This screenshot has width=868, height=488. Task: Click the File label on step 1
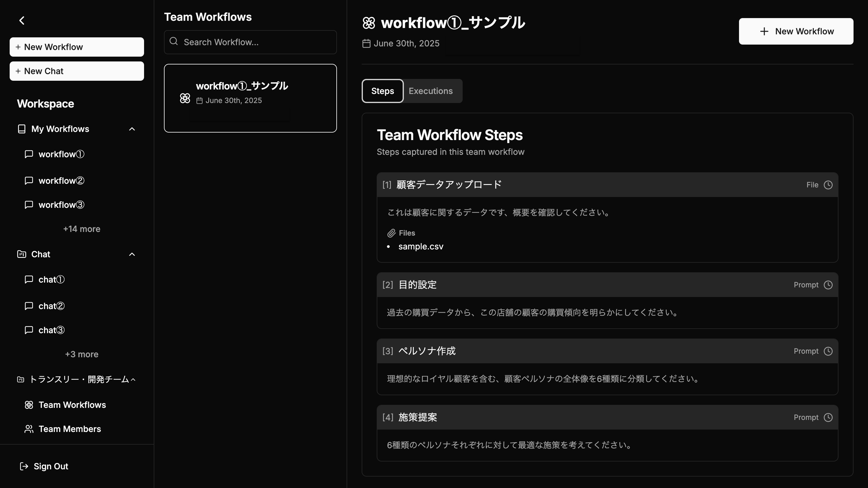pyautogui.click(x=812, y=185)
